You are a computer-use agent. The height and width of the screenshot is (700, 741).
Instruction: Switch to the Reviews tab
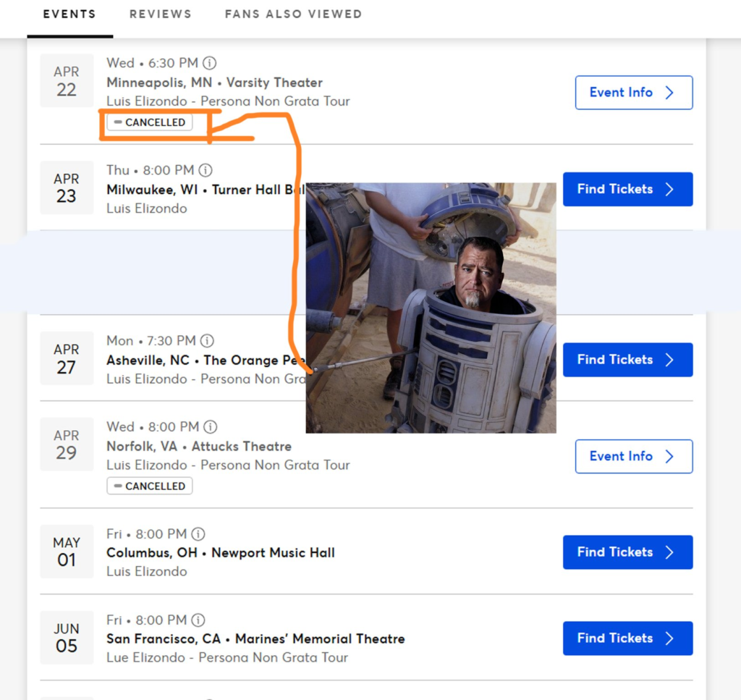coord(160,14)
